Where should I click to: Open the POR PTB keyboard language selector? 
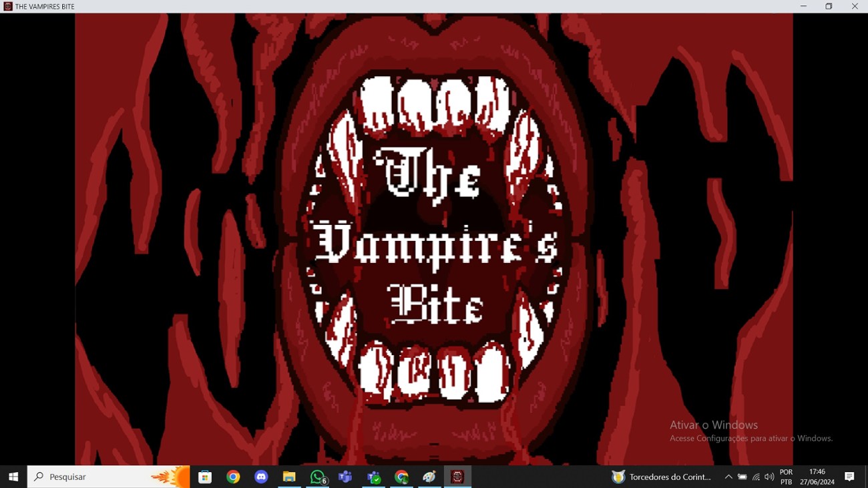click(785, 477)
